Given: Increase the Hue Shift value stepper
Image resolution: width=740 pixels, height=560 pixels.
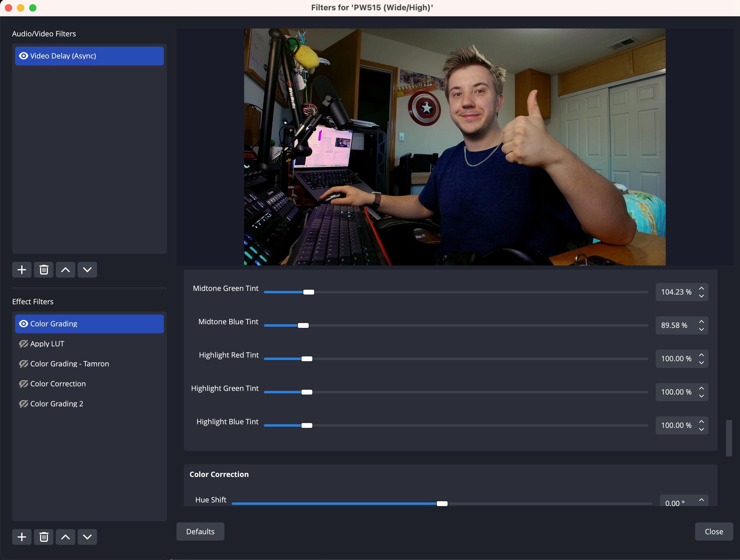Looking at the screenshot, I should 701,499.
